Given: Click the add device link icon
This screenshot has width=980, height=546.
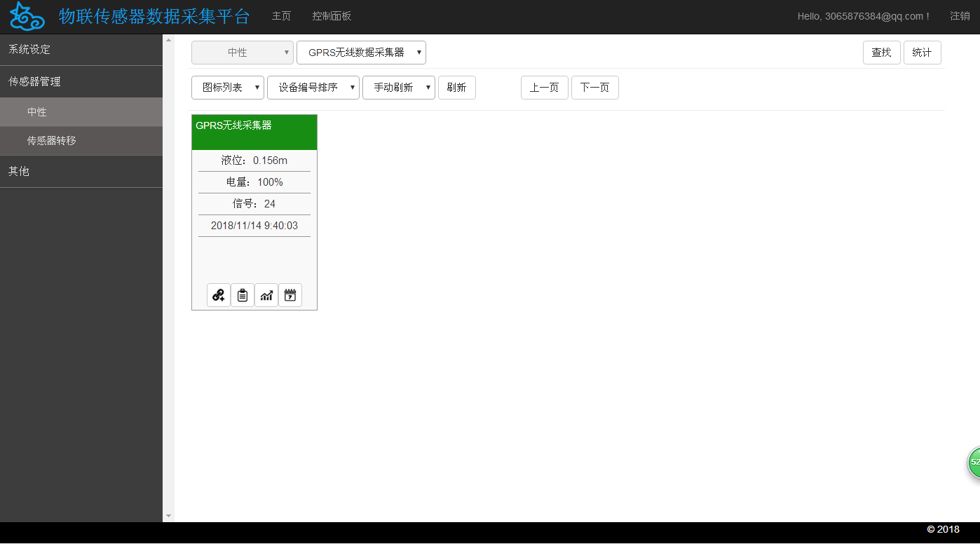Looking at the screenshot, I should (218, 294).
